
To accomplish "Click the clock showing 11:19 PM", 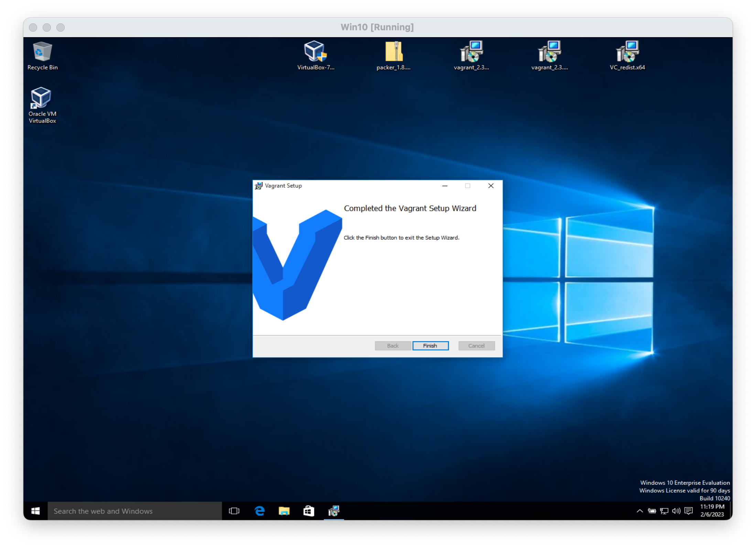I will coord(712,510).
